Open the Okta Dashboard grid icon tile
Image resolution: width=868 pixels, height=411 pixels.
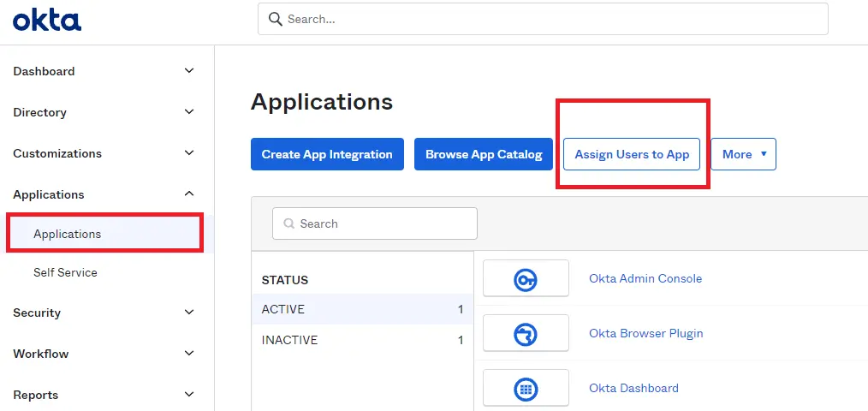[x=526, y=388]
